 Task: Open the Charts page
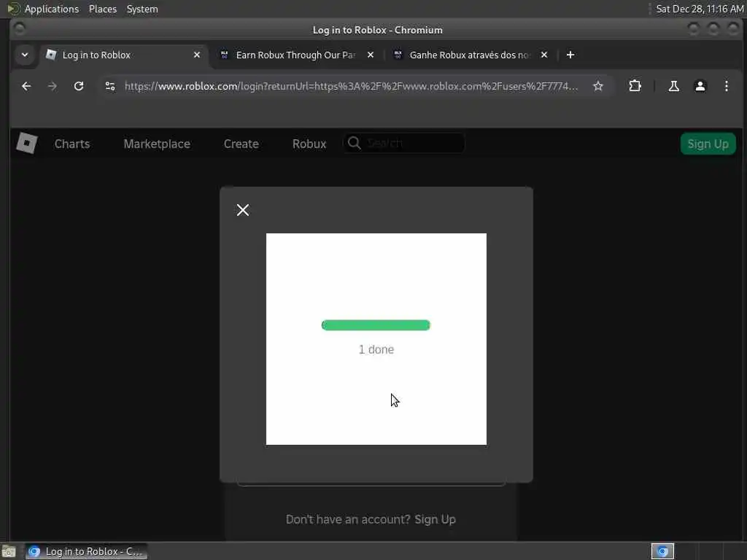72,144
